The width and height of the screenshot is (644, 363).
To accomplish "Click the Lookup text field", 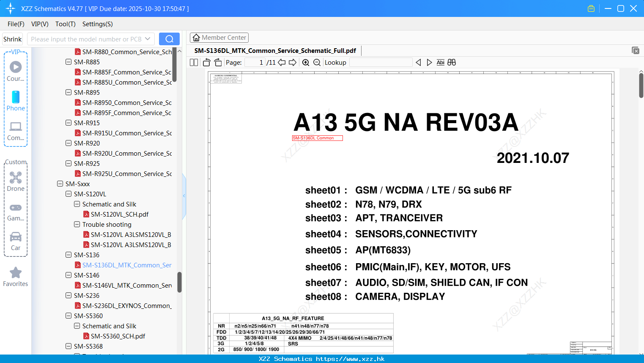I will coord(381,62).
